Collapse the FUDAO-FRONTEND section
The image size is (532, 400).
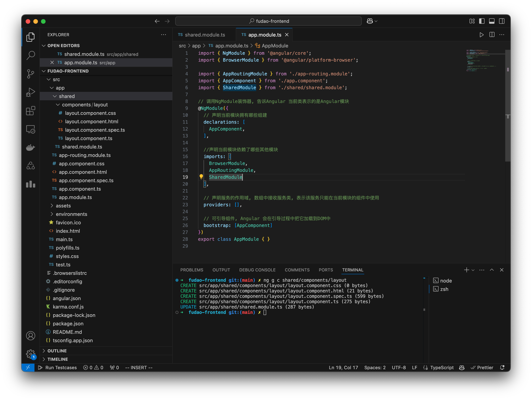[106, 71]
